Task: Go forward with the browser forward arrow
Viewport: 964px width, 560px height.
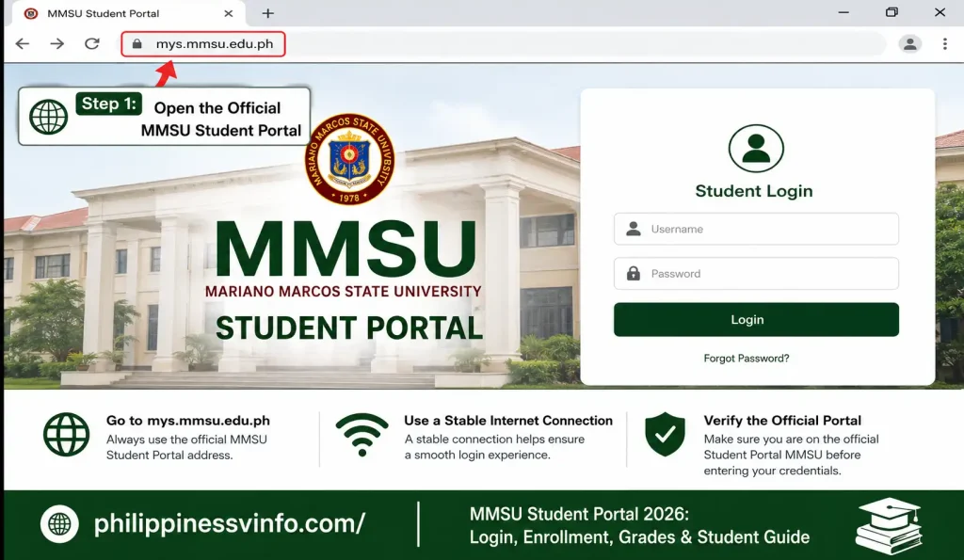Action: pos(56,43)
